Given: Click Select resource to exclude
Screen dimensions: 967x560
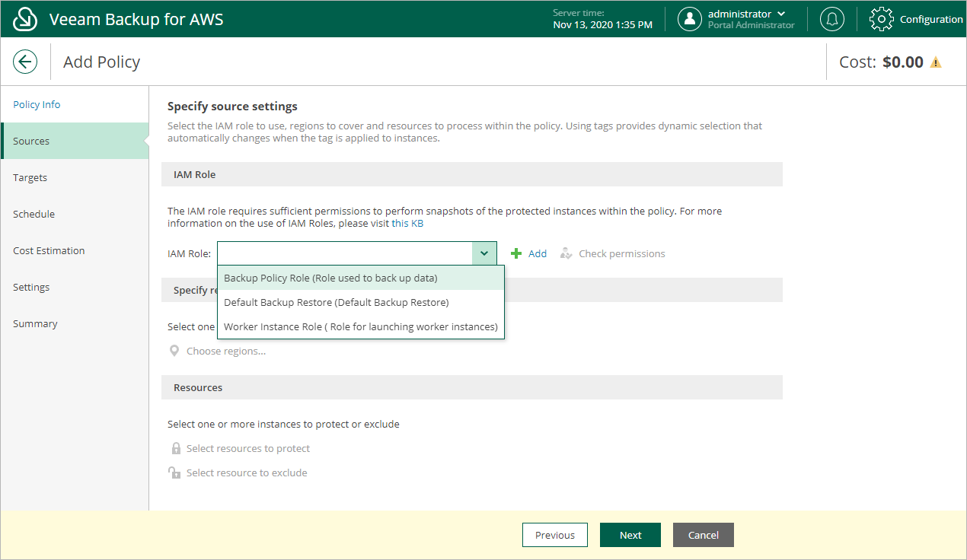Looking at the screenshot, I should pyautogui.click(x=247, y=473).
